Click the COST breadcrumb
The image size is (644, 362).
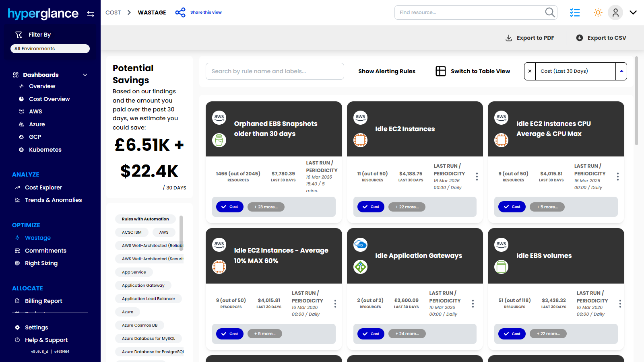113,12
